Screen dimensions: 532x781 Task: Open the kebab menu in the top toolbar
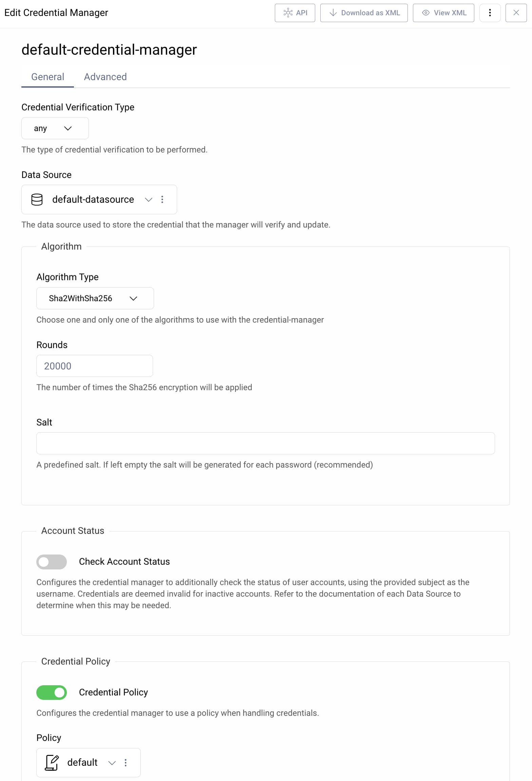point(490,13)
